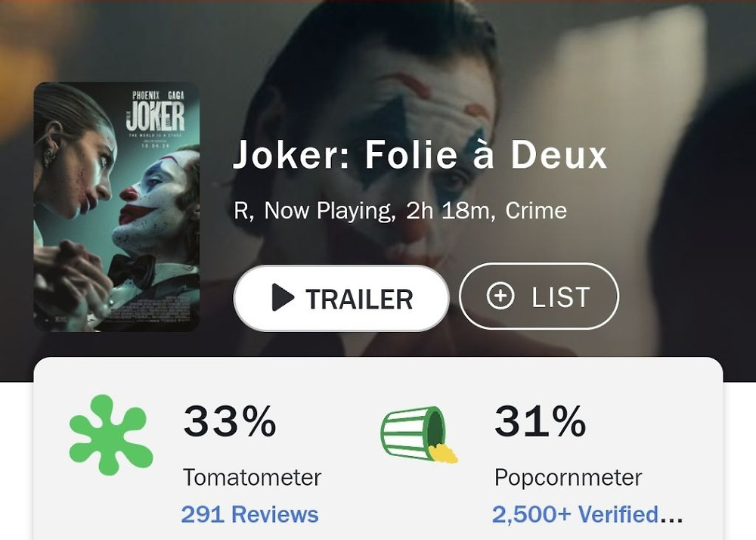The height and width of the screenshot is (540, 756).
Task: Click the 31% Popcornmeter score
Action: tap(540, 421)
